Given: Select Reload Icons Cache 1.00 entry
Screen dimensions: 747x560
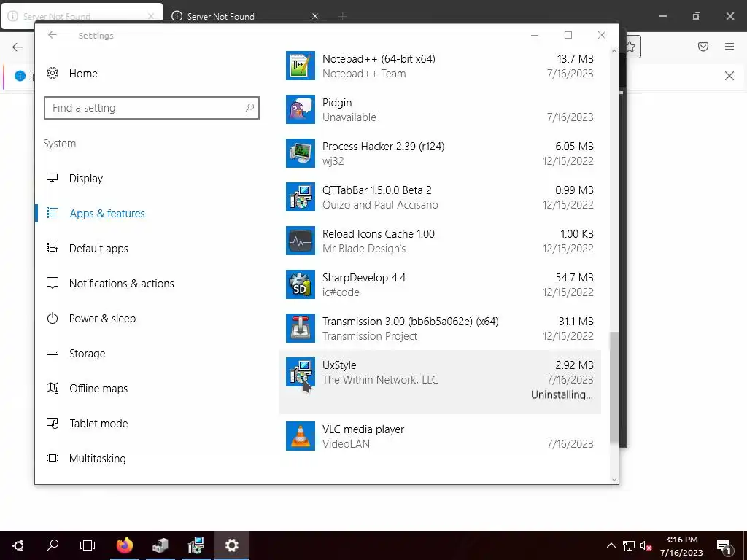Looking at the screenshot, I should 440,241.
